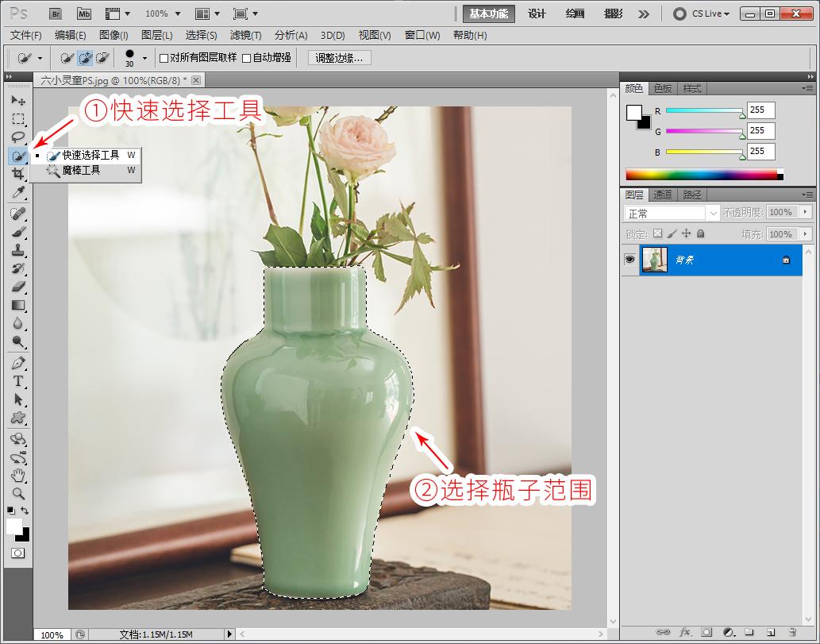
Task: Open the brush size picker dropdown
Action: pos(144,58)
